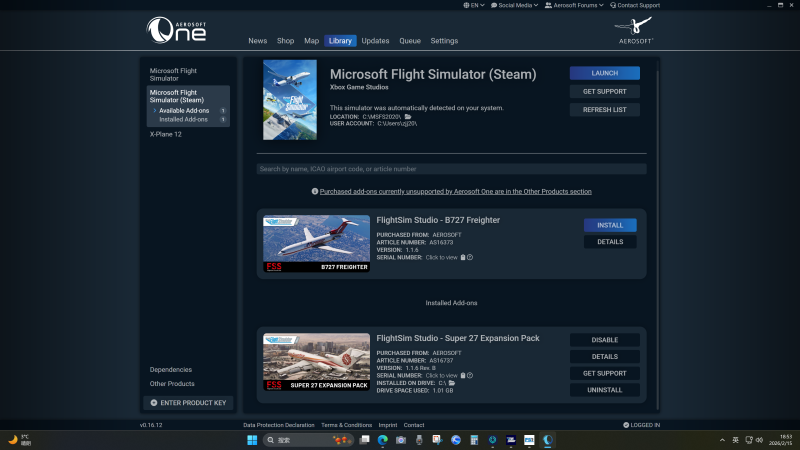Open Dependencies section in sidebar

[x=170, y=369]
